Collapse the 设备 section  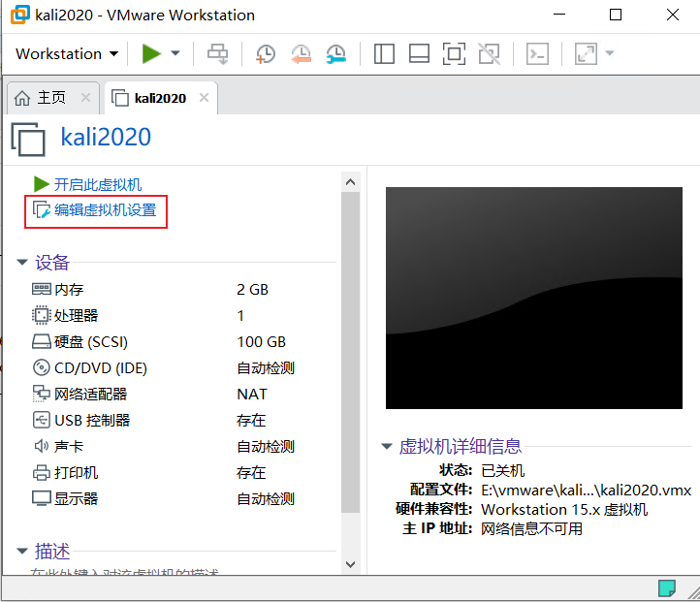pos(22,263)
